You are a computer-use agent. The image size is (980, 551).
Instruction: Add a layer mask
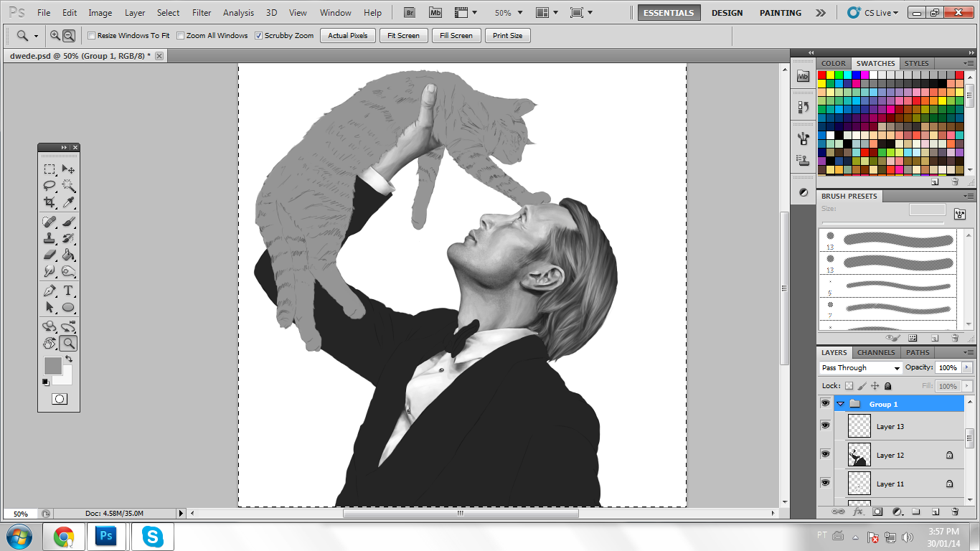point(877,512)
